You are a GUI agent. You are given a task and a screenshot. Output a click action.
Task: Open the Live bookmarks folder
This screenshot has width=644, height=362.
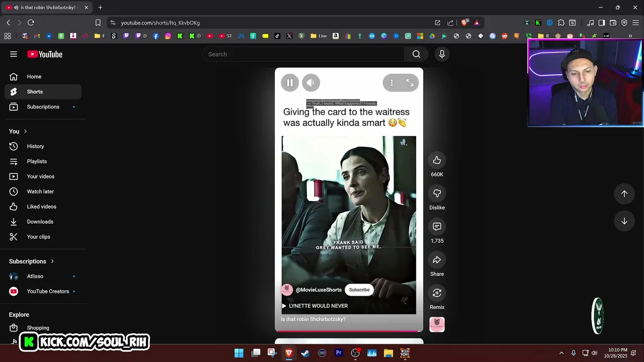coord(318,36)
